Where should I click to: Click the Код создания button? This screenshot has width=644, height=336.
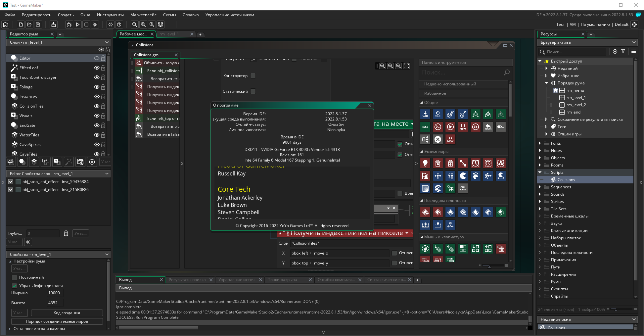pyautogui.click(x=67, y=313)
